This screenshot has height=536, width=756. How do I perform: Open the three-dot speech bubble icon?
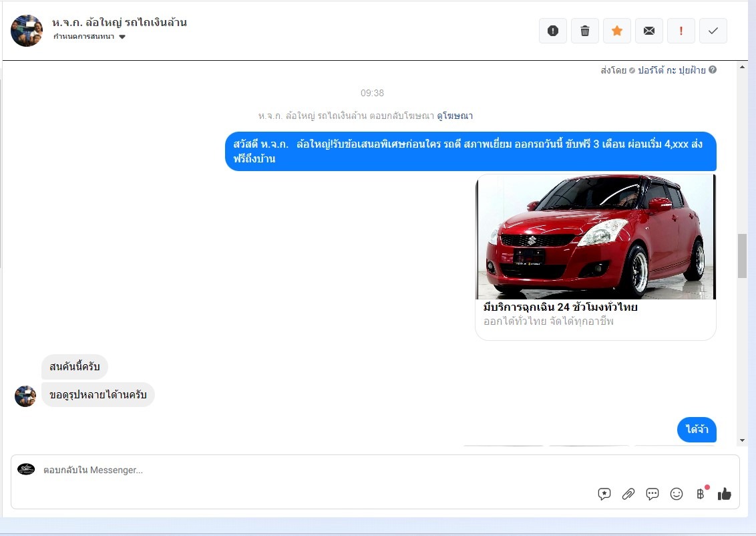(652, 494)
